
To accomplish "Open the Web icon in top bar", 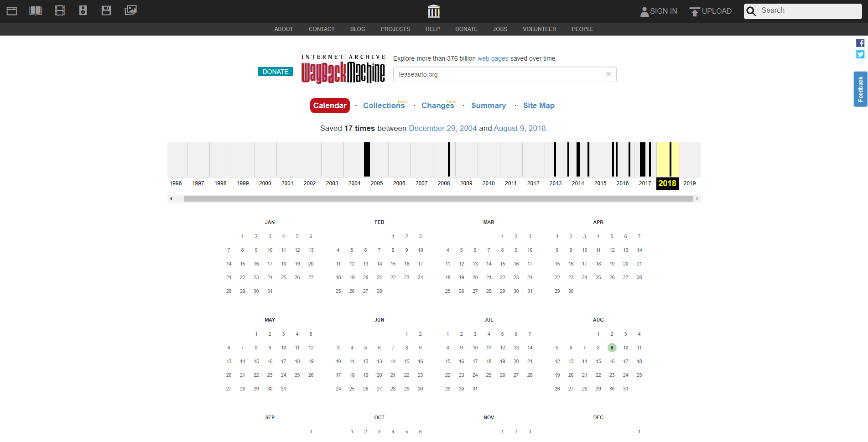I will [x=12, y=11].
